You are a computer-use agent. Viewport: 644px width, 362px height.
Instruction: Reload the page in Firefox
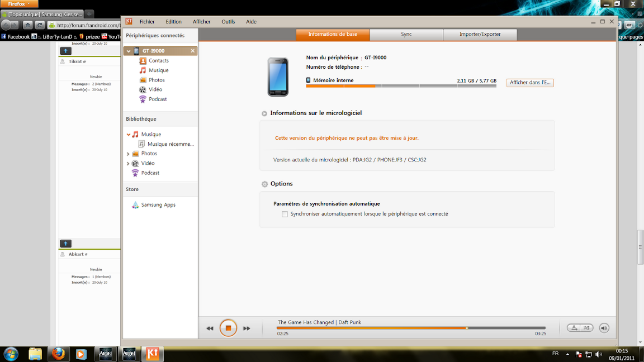coord(40,25)
